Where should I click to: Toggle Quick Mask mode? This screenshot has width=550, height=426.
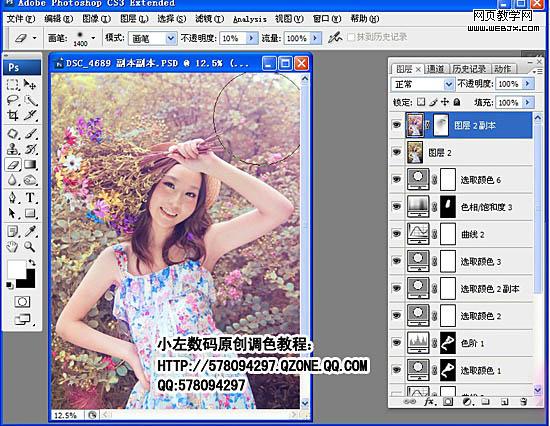point(22,301)
